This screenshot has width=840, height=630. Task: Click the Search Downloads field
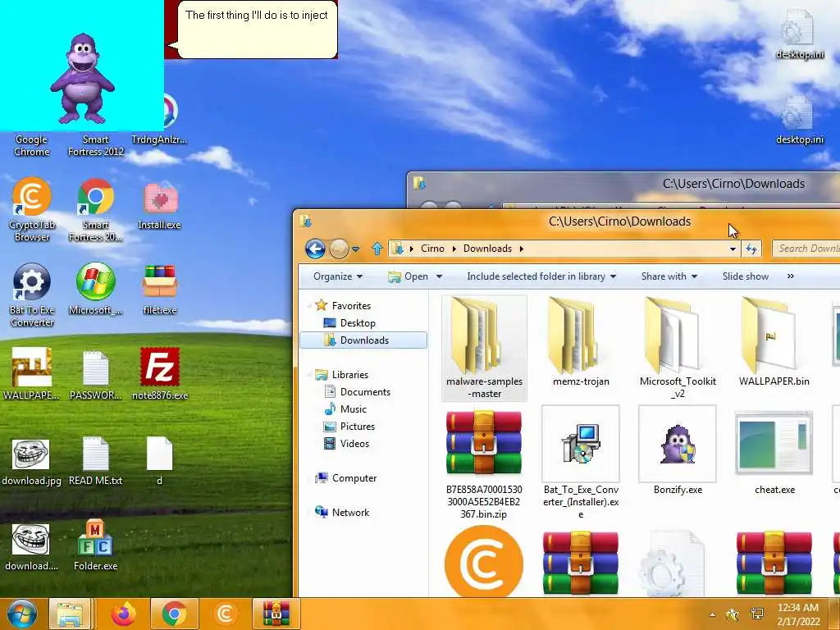coord(806,249)
